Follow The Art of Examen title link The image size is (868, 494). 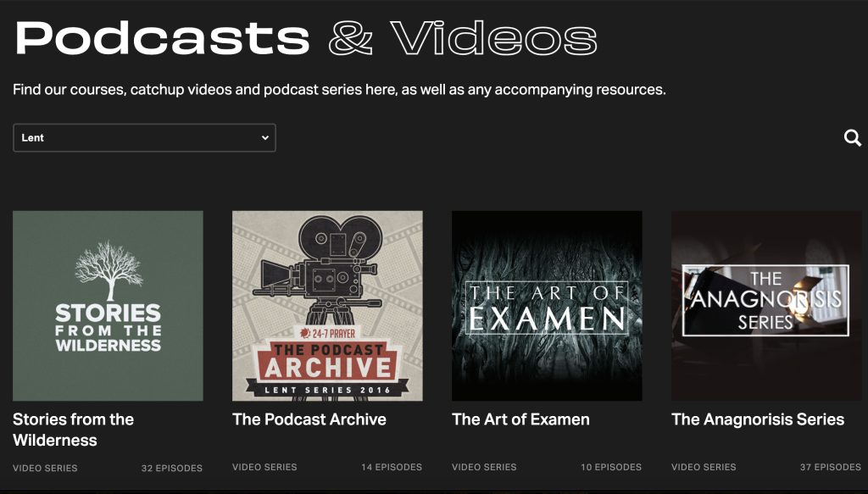[x=520, y=419]
